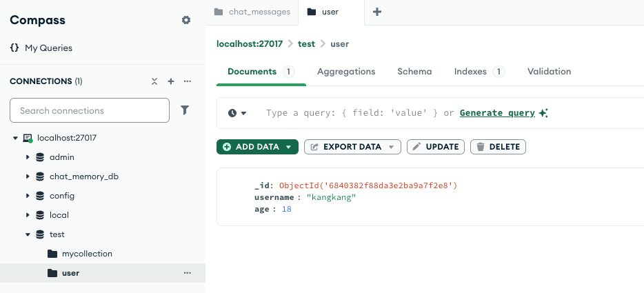Expand the config database
Image resolution: width=644 pixels, height=293 pixels.
click(x=28, y=196)
